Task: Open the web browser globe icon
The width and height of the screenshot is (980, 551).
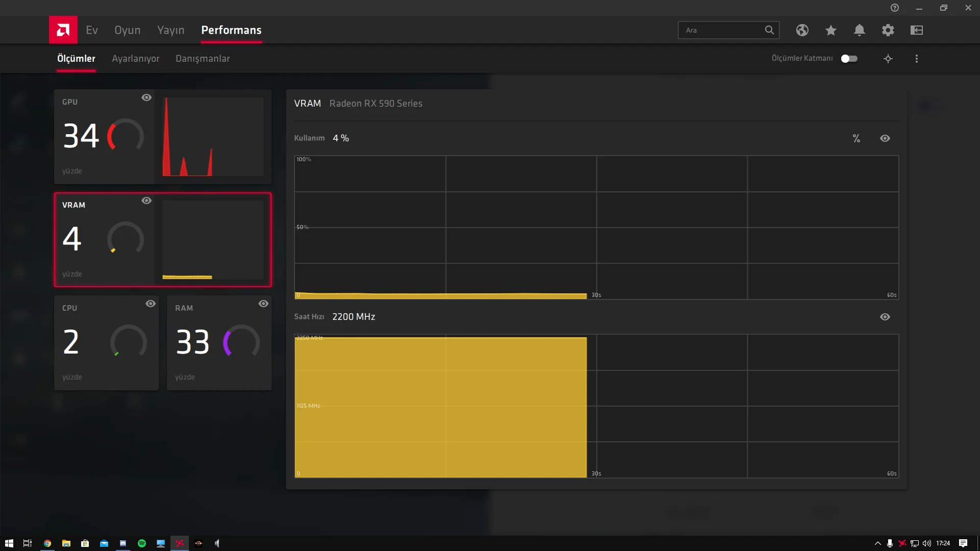Action: pos(802,30)
